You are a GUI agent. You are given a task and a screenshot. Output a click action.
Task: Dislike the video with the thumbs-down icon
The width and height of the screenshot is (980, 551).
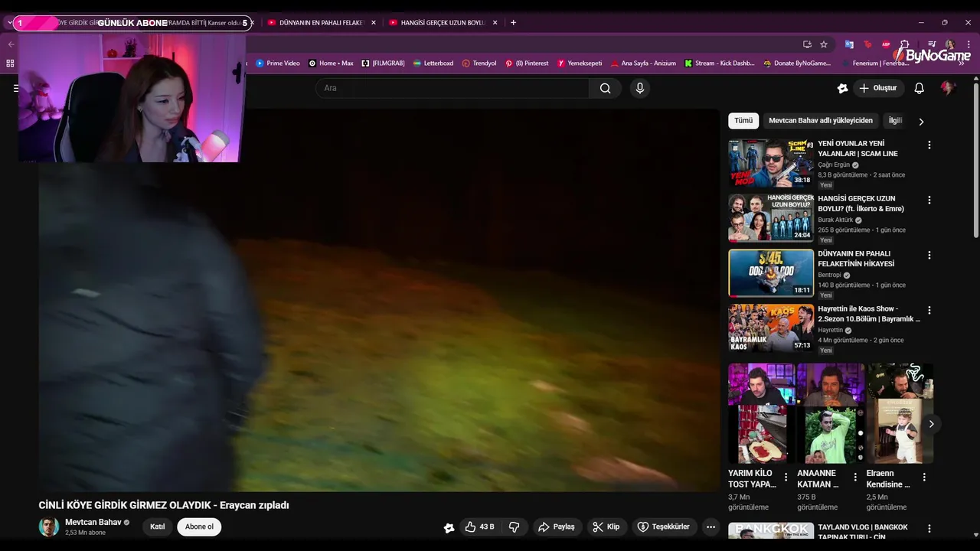pyautogui.click(x=514, y=527)
